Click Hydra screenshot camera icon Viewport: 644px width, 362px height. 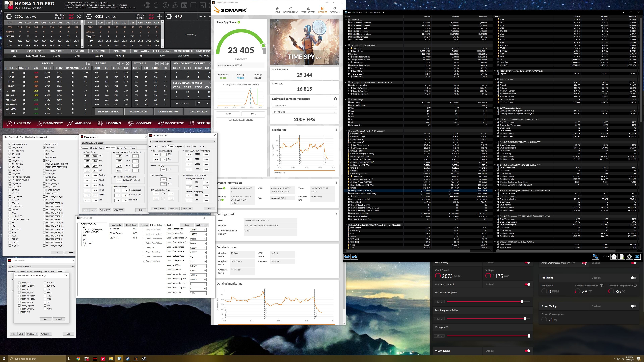[x=184, y=5]
